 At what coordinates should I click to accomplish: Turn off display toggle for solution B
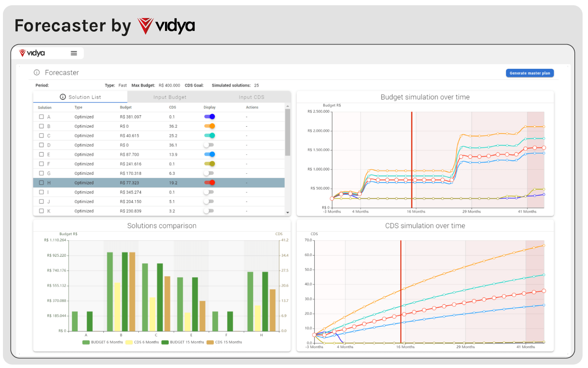[x=209, y=126]
